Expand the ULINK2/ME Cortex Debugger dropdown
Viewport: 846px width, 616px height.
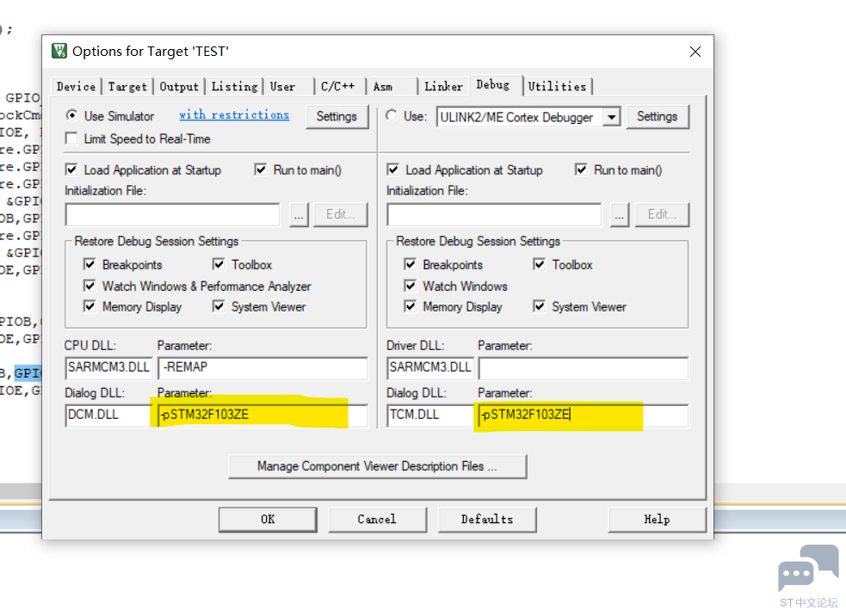coord(611,117)
